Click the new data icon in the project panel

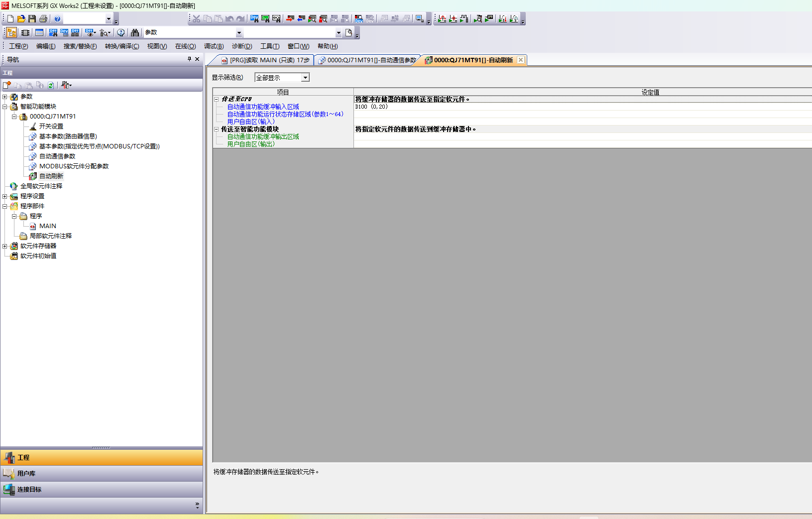7,85
